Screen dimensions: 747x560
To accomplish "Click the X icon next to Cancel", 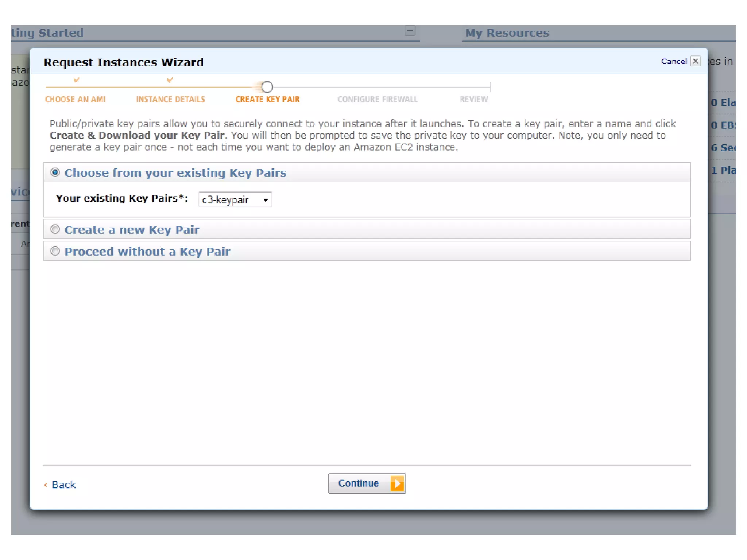I will (x=695, y=61).
